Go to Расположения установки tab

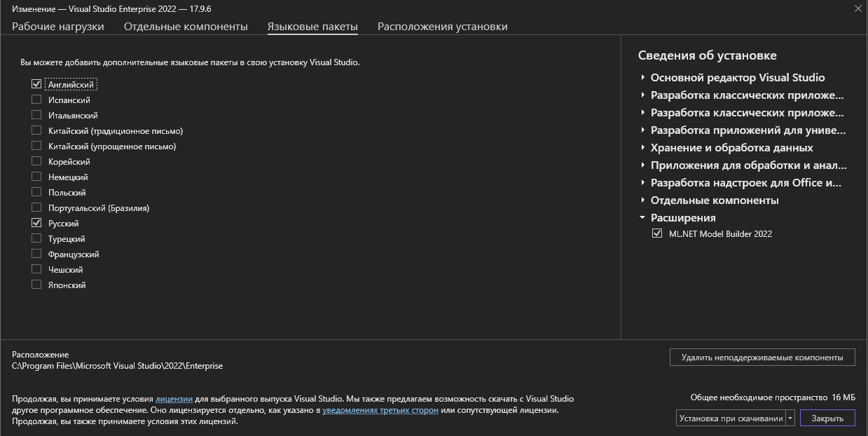coord(442,27)
